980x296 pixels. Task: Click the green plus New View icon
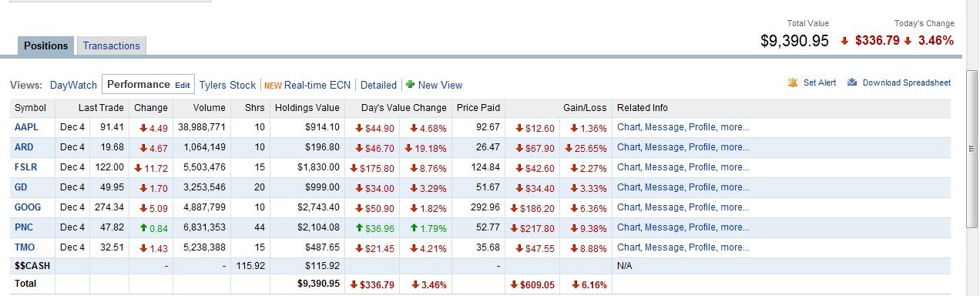coord(410,85)
